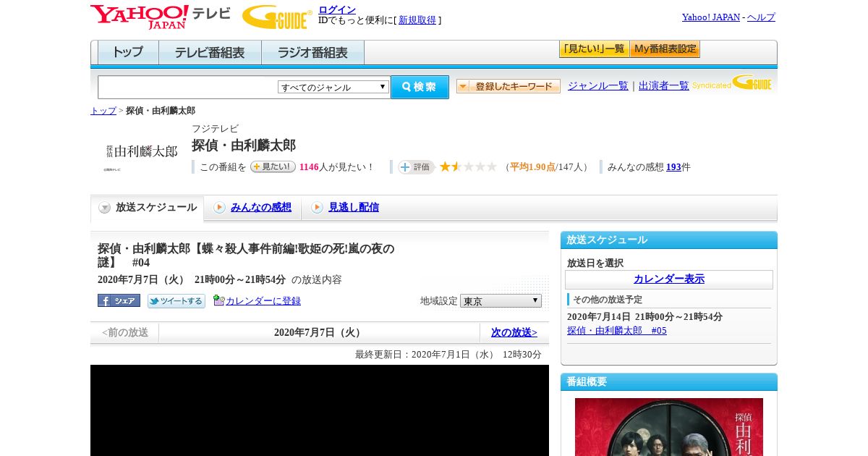868x456 pixels.
Task: Click the 評価 rating button
Action: [416, 167]
